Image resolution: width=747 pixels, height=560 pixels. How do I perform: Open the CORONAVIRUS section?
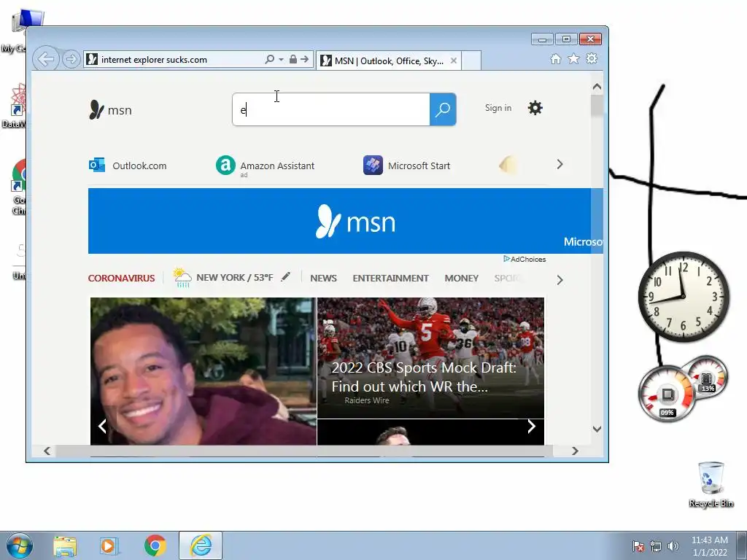[122, 278]
